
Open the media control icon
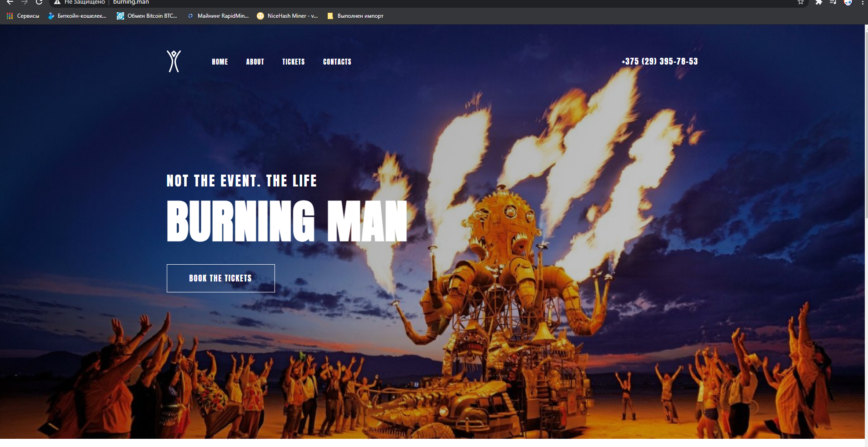[833, 2]
